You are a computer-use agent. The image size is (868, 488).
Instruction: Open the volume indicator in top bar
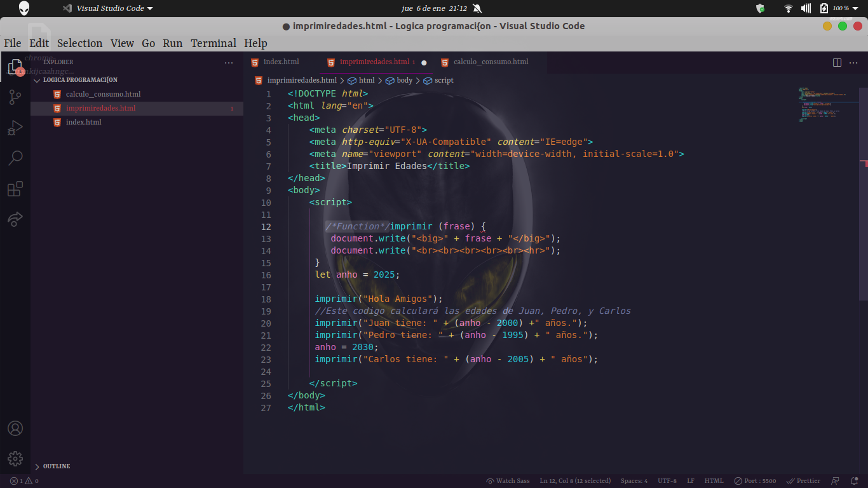tap(806, 8)
